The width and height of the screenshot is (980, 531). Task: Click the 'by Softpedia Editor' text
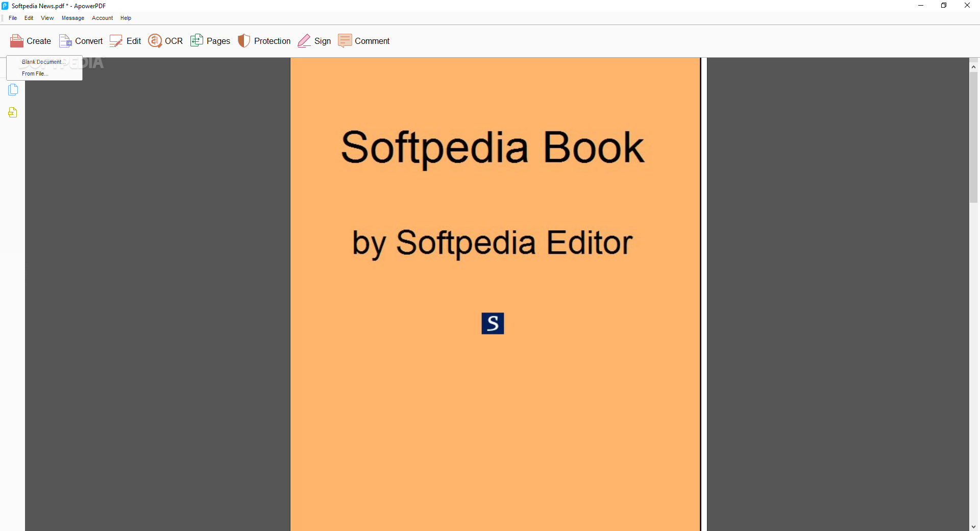point(493,243)
